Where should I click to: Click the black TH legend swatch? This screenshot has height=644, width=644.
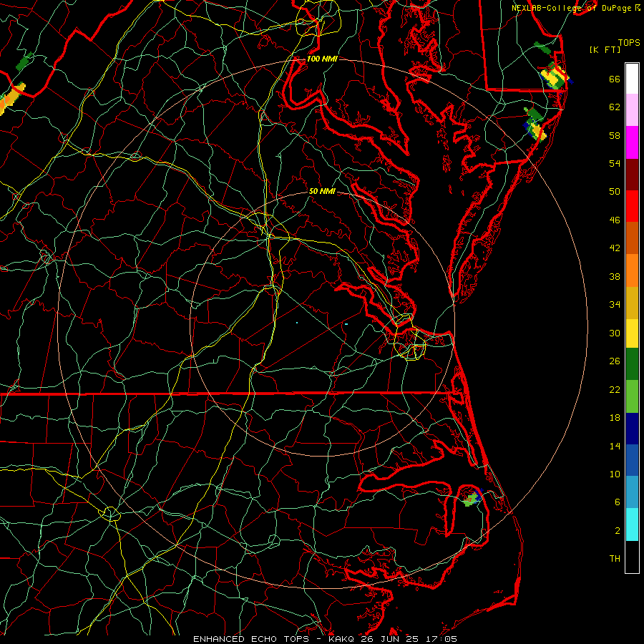(632, 557)
